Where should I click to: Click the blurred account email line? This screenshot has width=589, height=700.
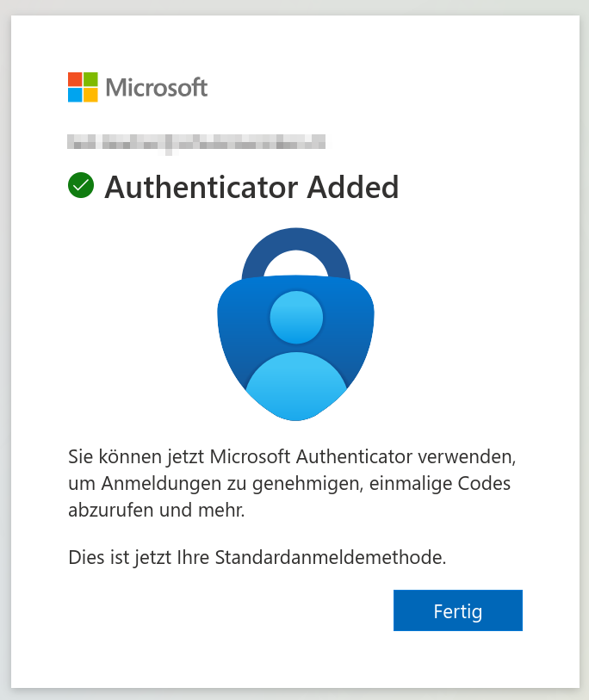(x=196, y=142)
